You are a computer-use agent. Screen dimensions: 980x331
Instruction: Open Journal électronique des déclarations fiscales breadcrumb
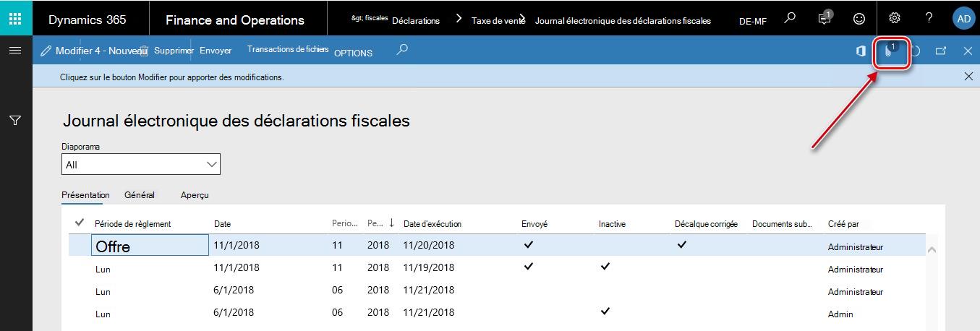coord(623,21)
